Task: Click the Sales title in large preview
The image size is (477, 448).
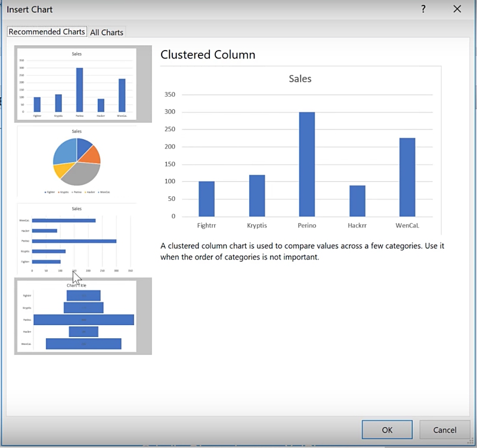Action: pos(300,79)
